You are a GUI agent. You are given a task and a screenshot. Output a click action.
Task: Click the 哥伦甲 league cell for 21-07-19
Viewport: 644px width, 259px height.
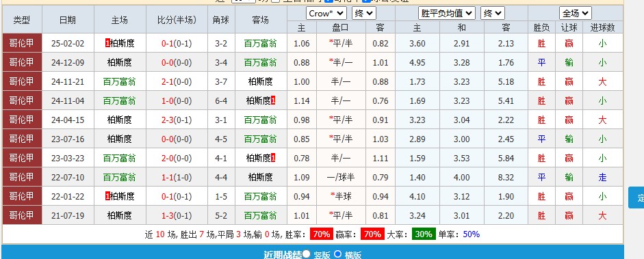click(22, 215)
